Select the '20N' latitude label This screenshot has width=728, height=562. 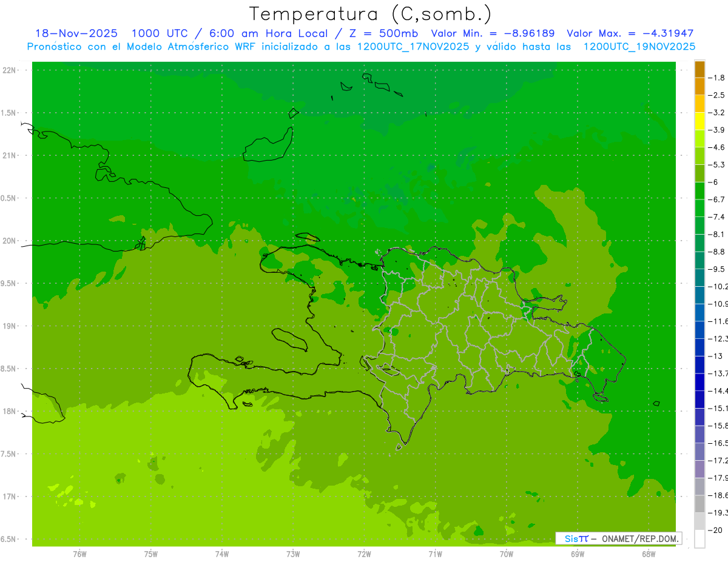(x=10, y=241)
